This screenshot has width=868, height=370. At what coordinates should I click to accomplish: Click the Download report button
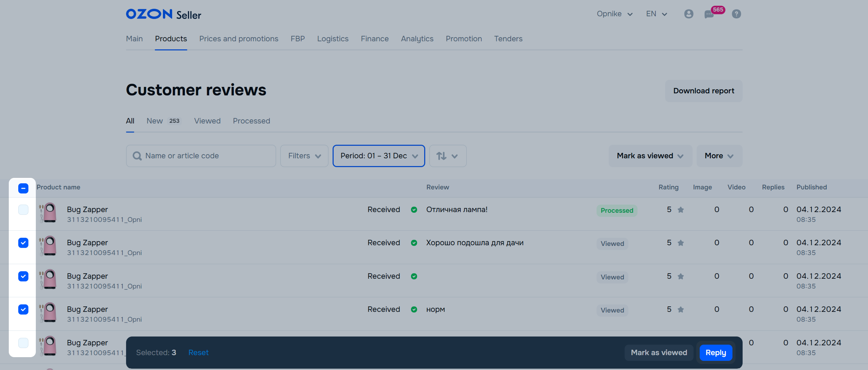(x=703, y=91)
